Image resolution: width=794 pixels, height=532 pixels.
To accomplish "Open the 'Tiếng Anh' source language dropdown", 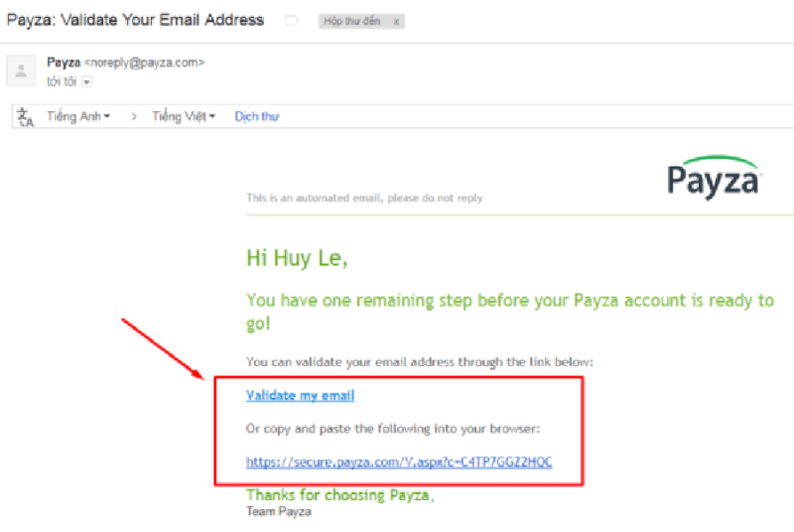I will pyautogui.click(x=78, y=116).
